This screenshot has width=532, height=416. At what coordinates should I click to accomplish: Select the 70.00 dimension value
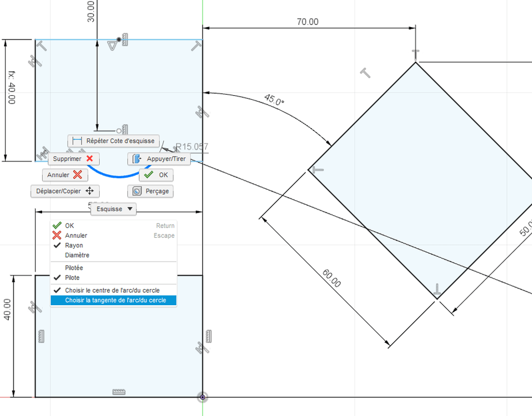click(308, 22)
